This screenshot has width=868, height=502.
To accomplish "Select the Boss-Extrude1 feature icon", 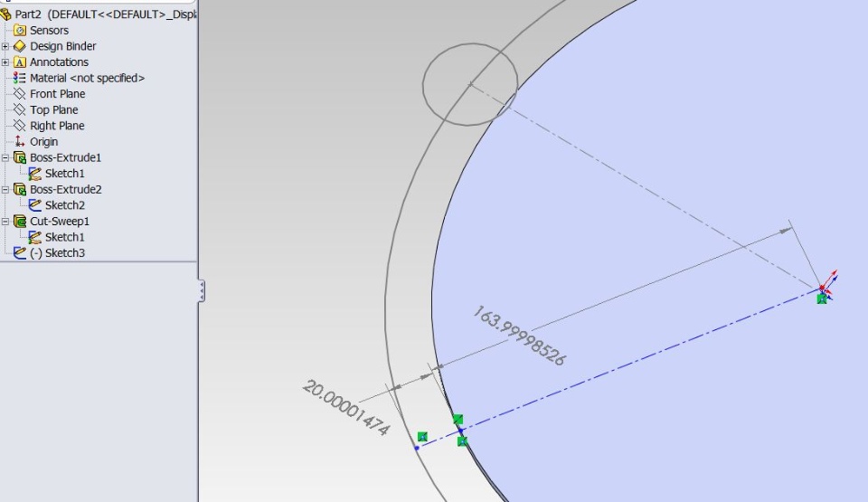I will coord(20,157).
